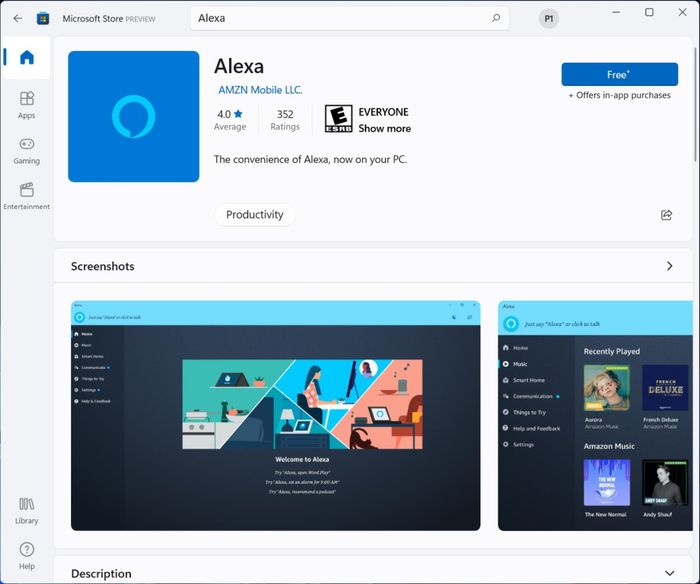Go back using the back arrow
The image size is (700, 584).
tap(17, 18)
